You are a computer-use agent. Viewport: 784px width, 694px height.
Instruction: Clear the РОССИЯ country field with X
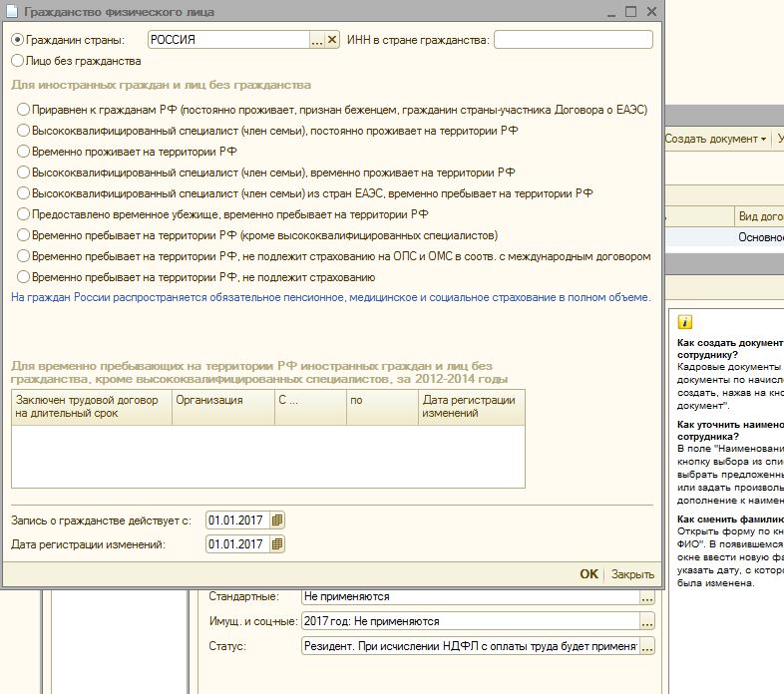tap(332, 40)
